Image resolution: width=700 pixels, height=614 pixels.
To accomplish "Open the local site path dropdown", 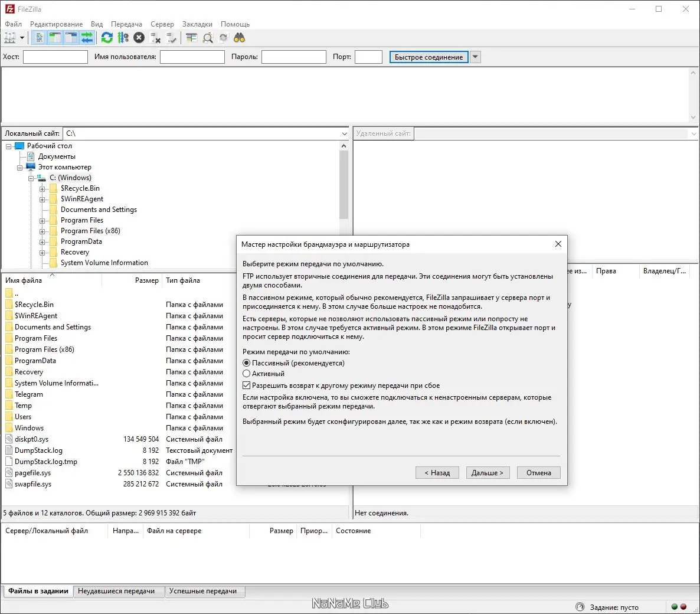I will coord(344,133).
